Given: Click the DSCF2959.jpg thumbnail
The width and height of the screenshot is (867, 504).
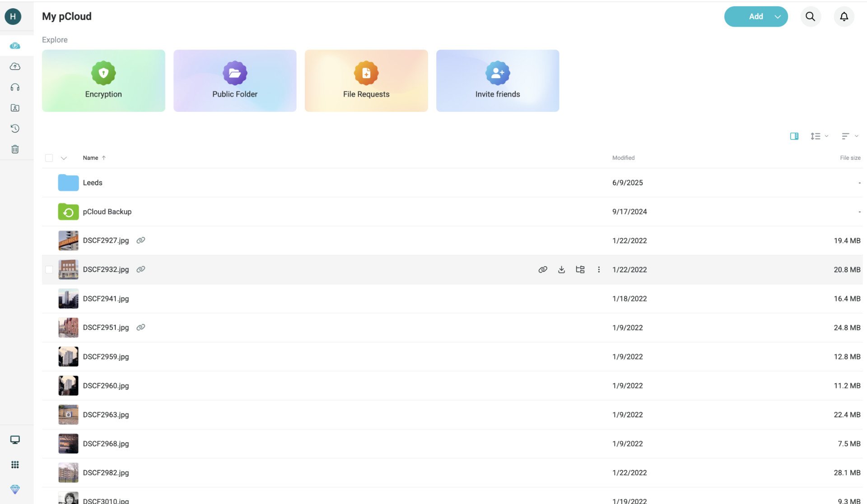Looking at the screenshot, I should tap(68, 356).
